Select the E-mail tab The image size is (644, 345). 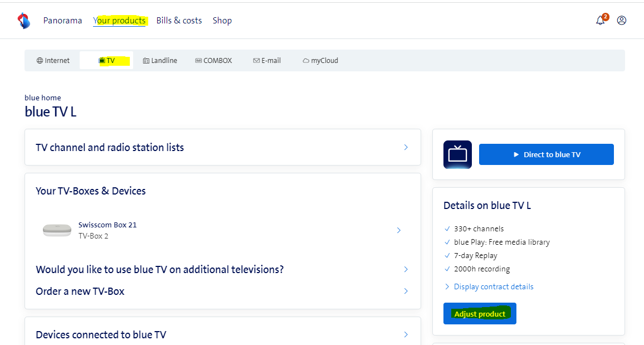[267, 61]
